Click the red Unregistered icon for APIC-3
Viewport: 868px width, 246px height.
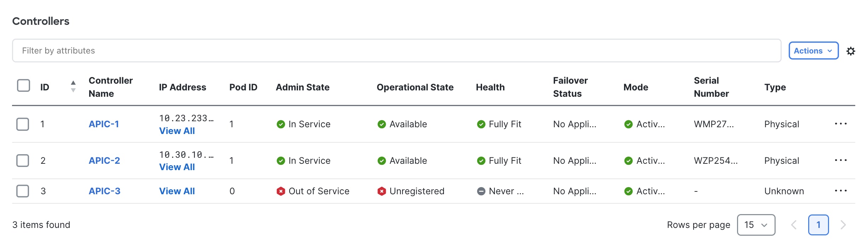coord(382,191)
